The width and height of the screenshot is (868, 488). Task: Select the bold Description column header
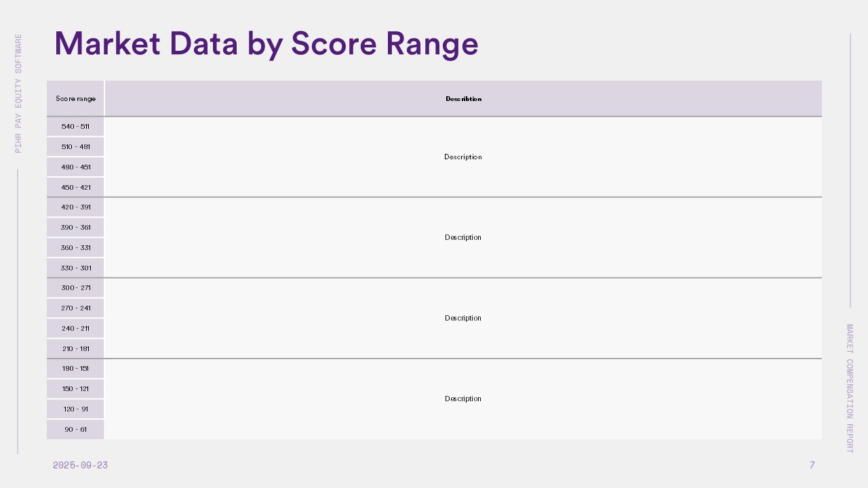pyautogui.click(x=463, y=99)
